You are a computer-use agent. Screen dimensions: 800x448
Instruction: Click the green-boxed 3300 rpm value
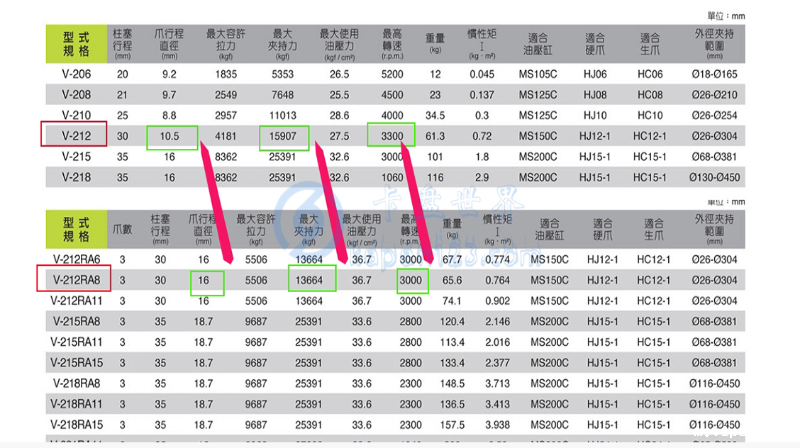point(390,135)
